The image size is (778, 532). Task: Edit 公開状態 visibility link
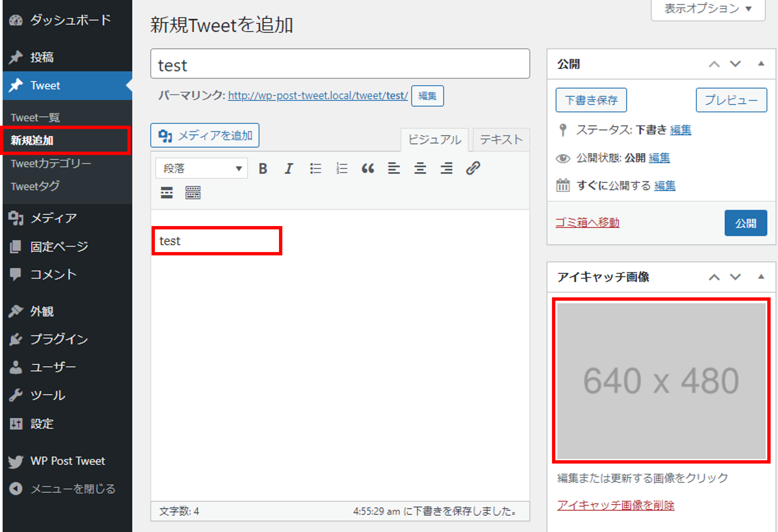[x=659, y=158]
